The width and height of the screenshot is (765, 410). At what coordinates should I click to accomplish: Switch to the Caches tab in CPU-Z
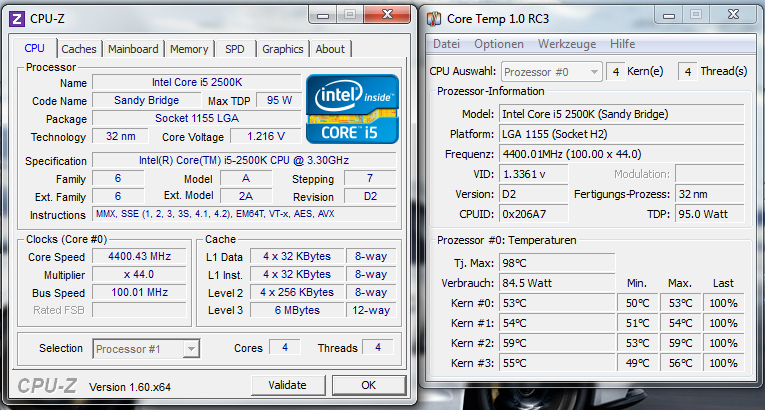79,49
